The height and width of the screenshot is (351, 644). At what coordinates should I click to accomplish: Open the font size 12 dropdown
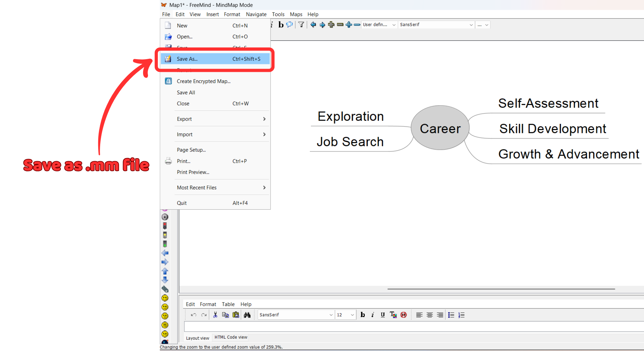tap(345, 315)
